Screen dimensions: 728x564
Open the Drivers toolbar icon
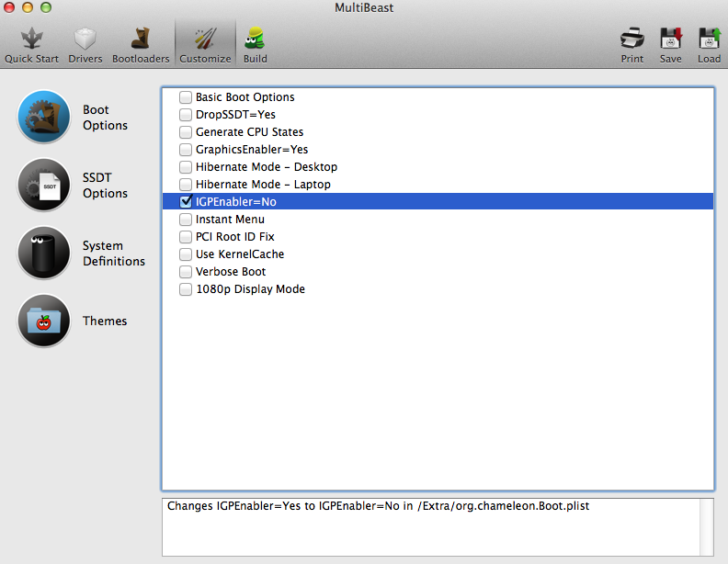[85, 38]
